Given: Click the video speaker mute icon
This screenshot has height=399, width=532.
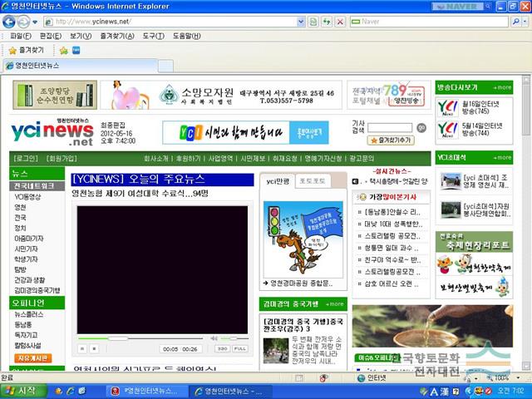Looking at the screenshot, I should [214, 338].
